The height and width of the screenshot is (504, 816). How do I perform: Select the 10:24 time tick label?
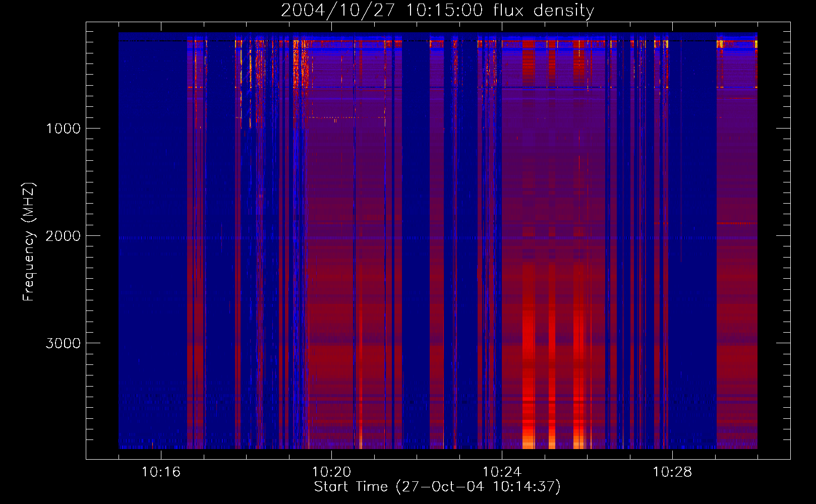pos(502,472)
